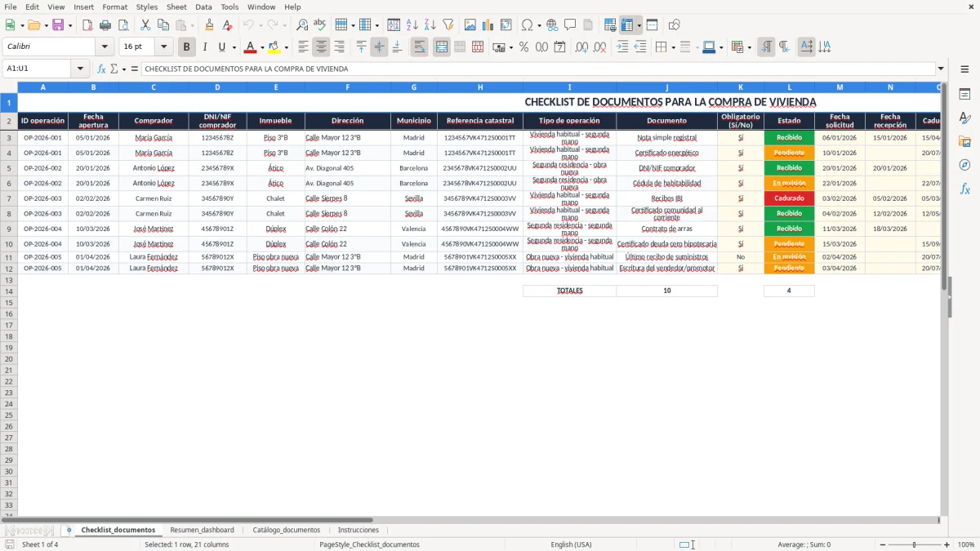
Task: Click the Cut scissors icon
Action: tap(145, 25)
